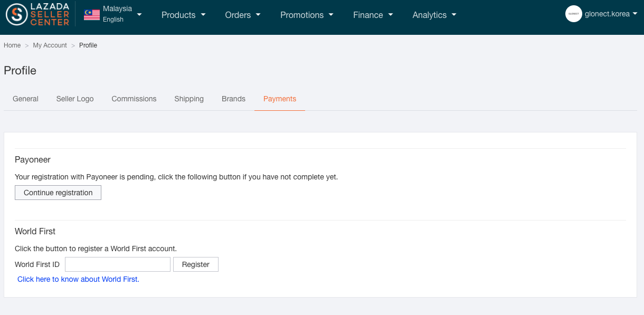
Task: Open the Malaysia English country dropdown
Action: tap(113, 14)
